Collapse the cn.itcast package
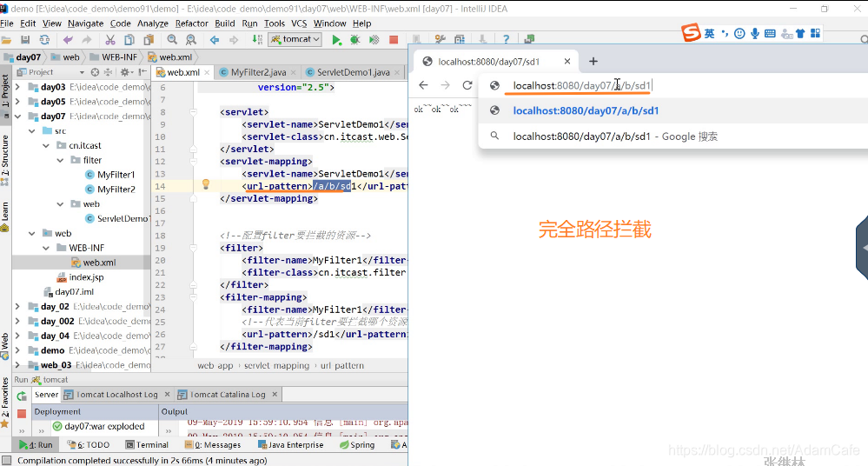The width and height of the screenshot is (868, 466). pos(47,145)
